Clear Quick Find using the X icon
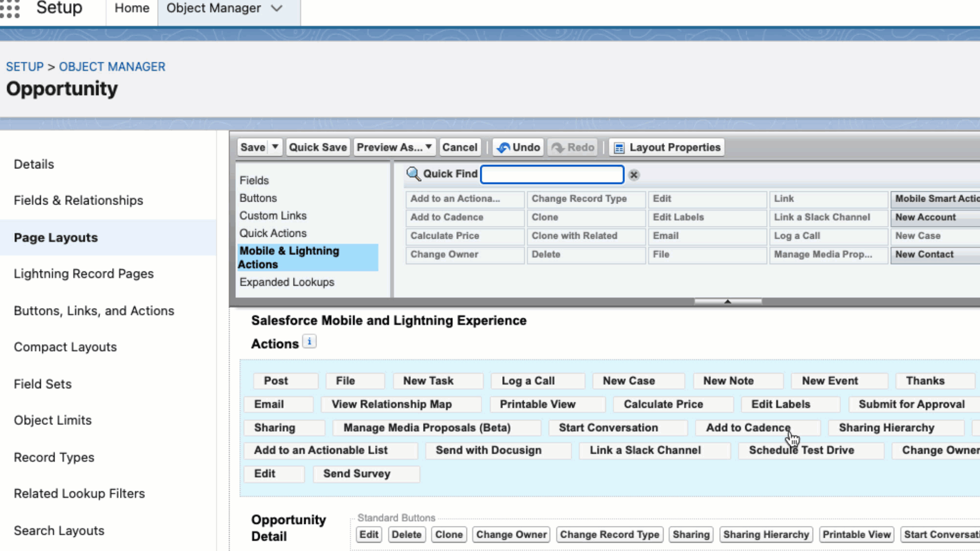Image resolution: width=980 pixels, height=551 pixels. (x=633, y=175)
